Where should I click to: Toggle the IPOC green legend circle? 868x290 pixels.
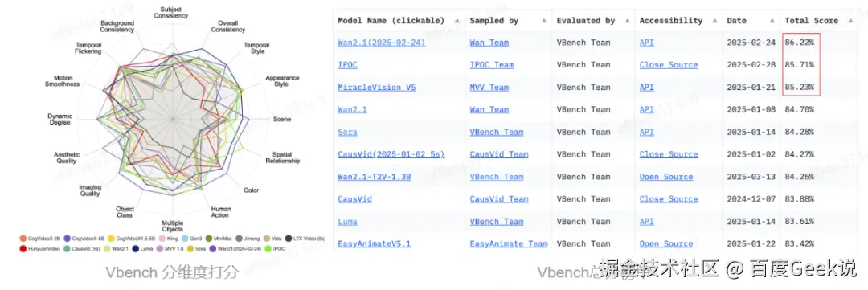268,248
